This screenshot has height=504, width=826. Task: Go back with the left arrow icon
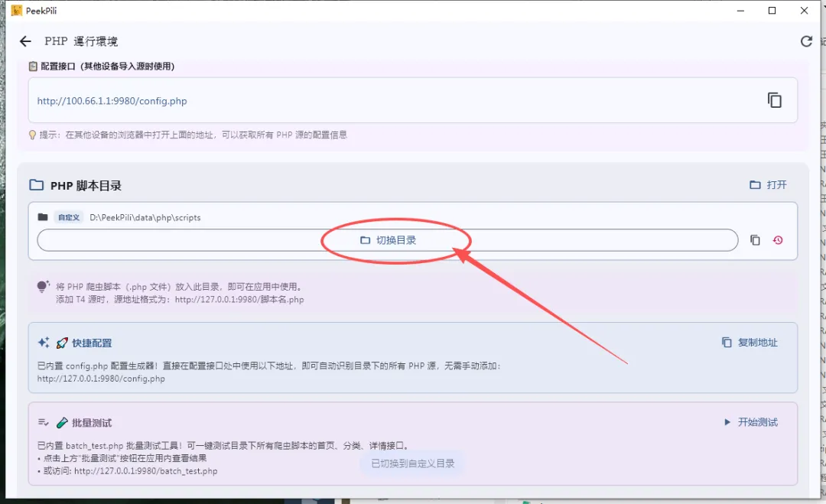point(25,41)
